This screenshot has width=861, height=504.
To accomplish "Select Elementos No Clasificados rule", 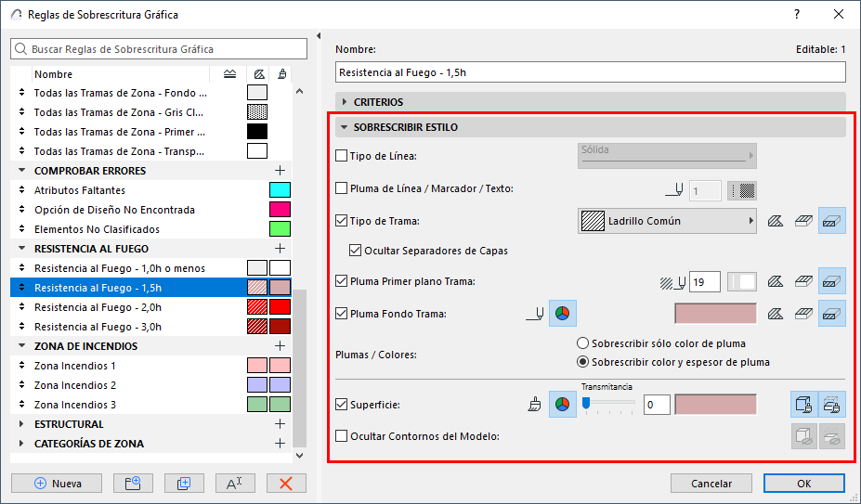I will point(151,229).
